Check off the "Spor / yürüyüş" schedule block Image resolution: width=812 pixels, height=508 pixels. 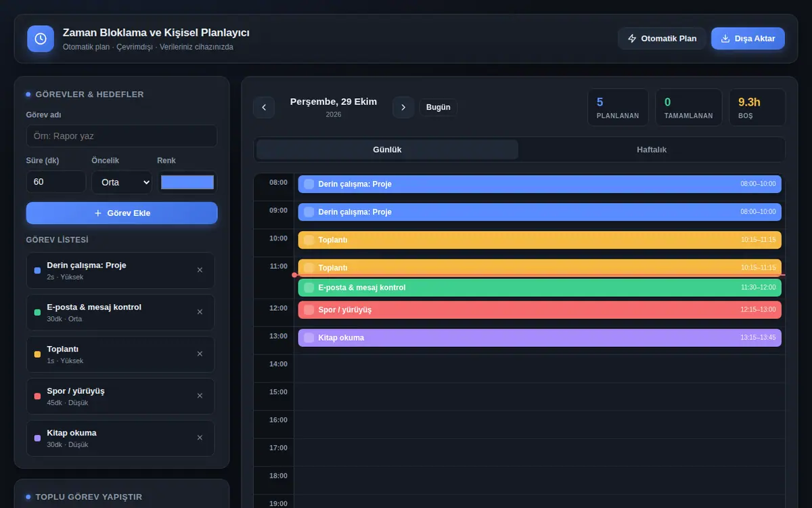tap(309, 310)
